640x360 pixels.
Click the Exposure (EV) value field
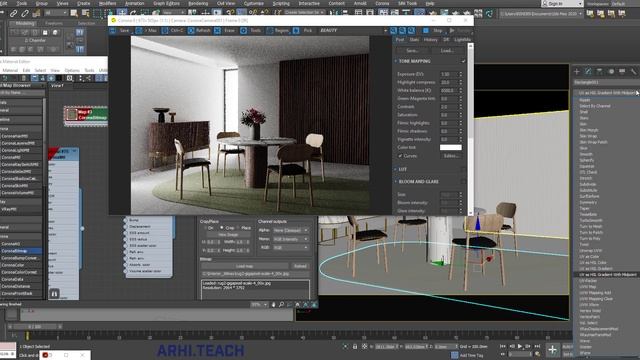click(449, 74)
